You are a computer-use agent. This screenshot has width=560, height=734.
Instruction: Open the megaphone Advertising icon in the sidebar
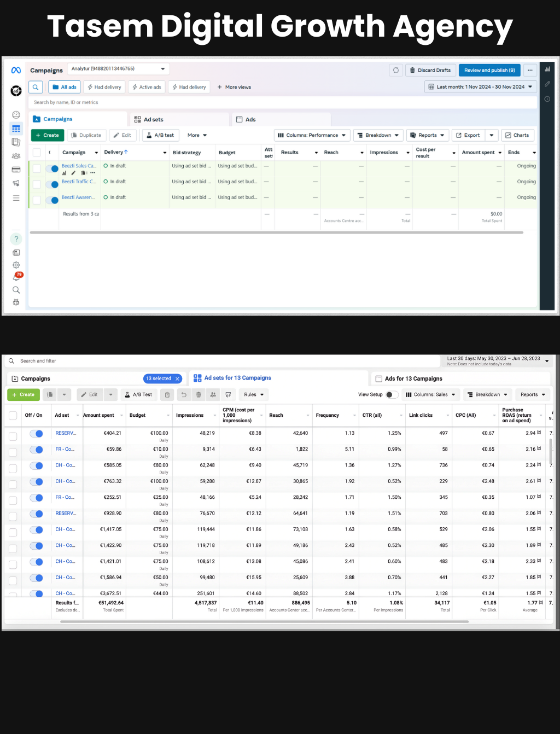click(16, 183)
